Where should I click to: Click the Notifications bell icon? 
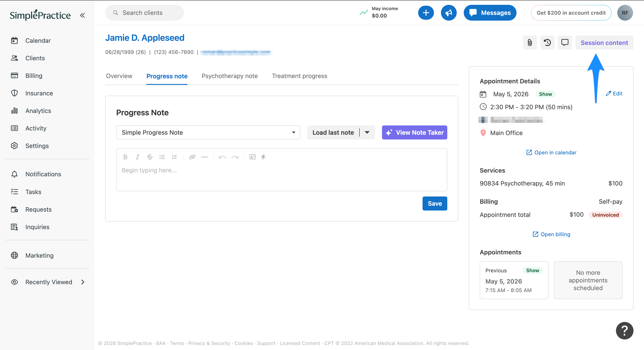click(14, 174)
